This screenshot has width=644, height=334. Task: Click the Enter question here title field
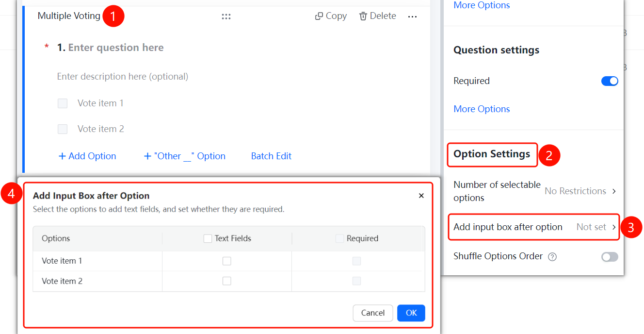[116, 48]
